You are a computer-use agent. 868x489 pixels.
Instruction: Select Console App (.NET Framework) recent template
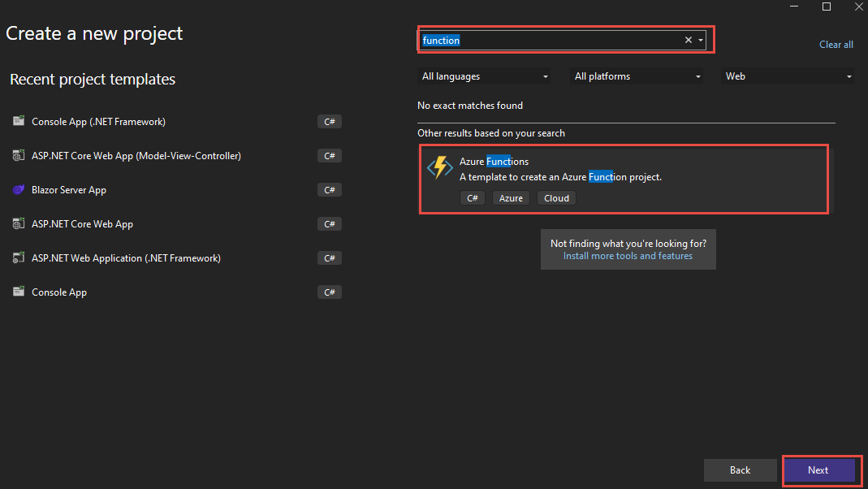coord(176,121)
